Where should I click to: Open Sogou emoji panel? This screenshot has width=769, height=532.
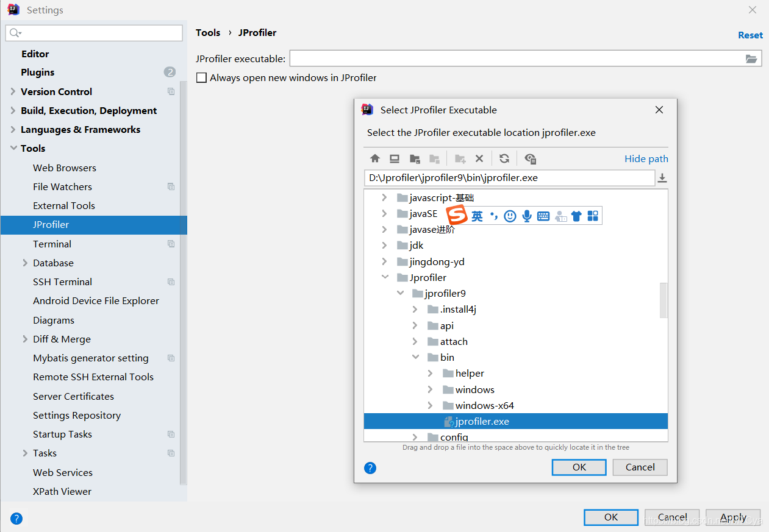pos(510,216)
